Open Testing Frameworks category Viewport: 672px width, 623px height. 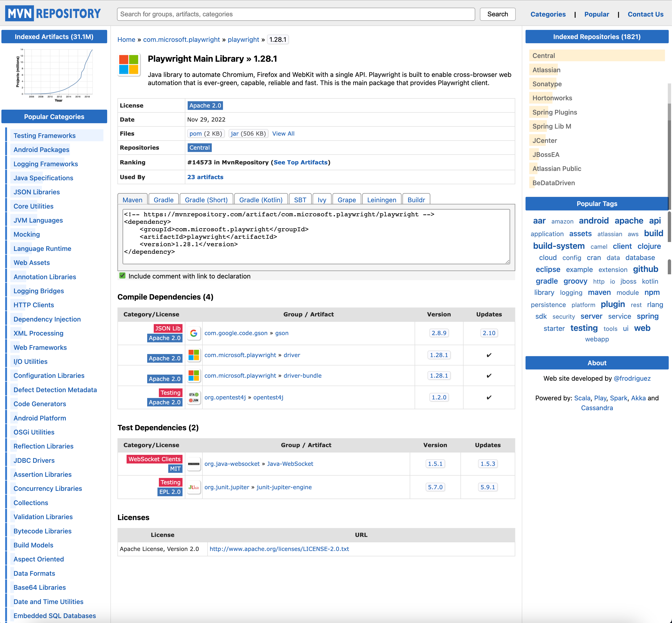(44, 136)
